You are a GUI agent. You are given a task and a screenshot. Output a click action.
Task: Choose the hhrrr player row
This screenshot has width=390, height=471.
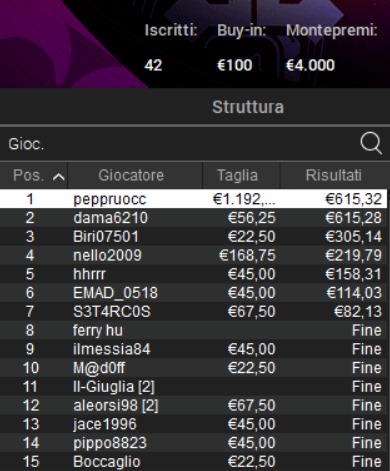(194, 274)
